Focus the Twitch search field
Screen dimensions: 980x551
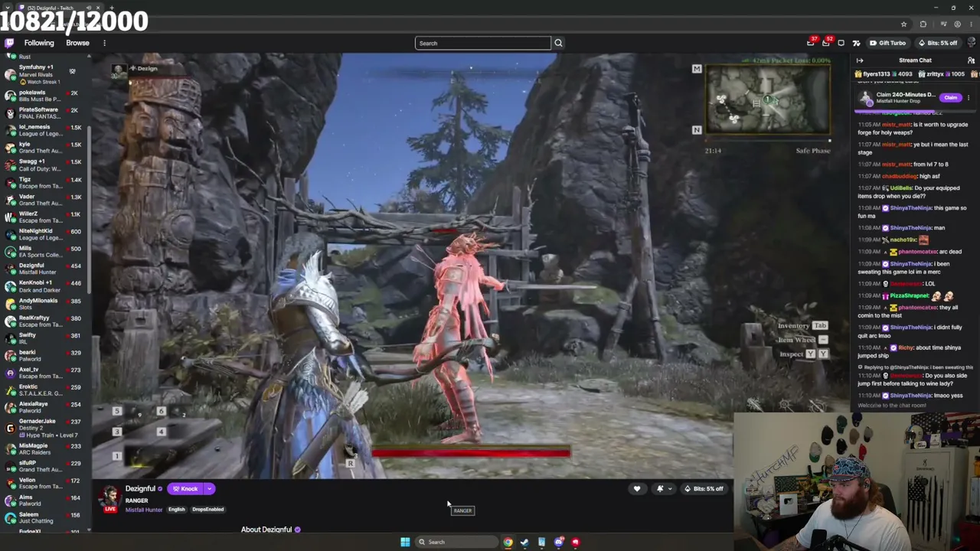(x=482, y=43)
